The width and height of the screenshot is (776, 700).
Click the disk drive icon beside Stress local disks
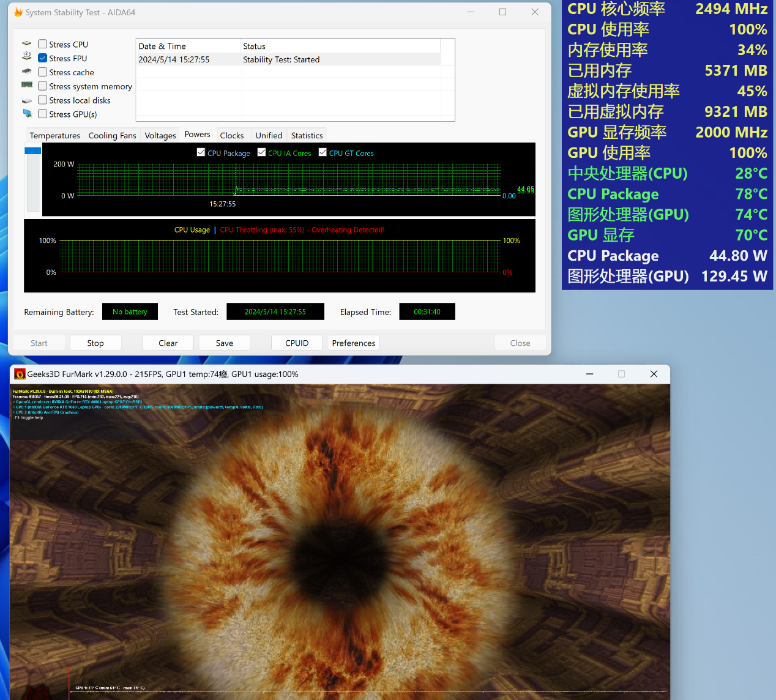(27, 100)
